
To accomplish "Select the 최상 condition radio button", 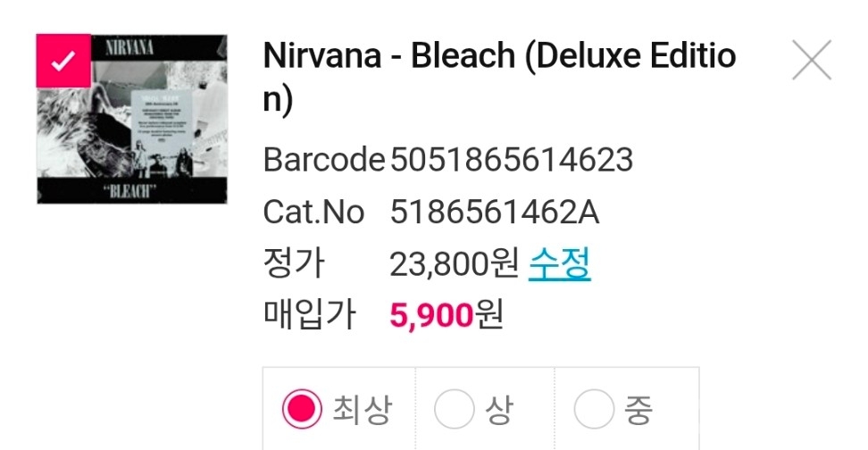I will pyautogui.click(x=302, y=411).
